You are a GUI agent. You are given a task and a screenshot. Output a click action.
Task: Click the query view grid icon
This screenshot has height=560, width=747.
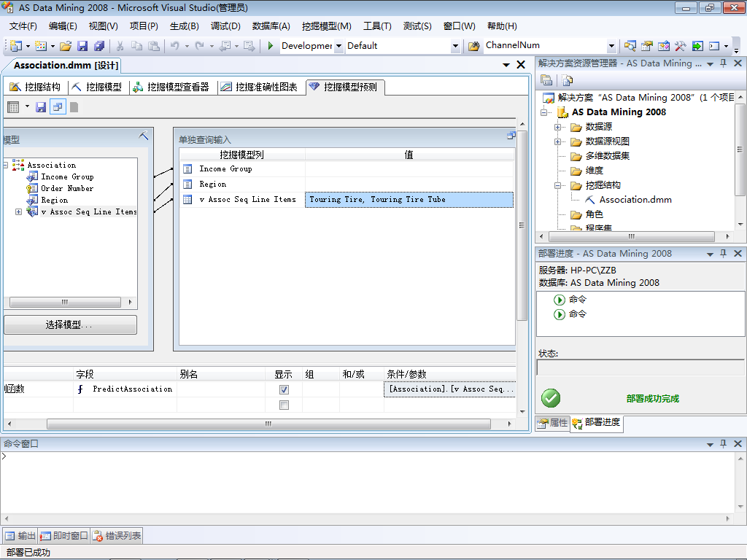click(x=13, y=107)
